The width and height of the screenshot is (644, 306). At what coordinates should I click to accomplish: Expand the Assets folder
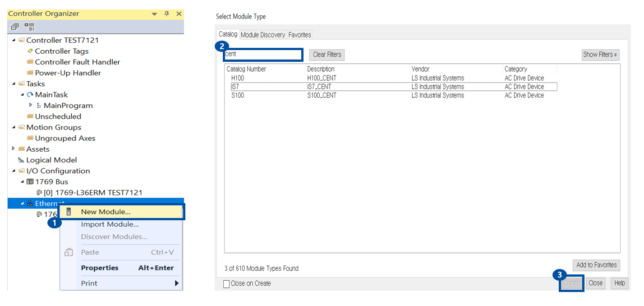pyautogui.click(x=14, y=148)
